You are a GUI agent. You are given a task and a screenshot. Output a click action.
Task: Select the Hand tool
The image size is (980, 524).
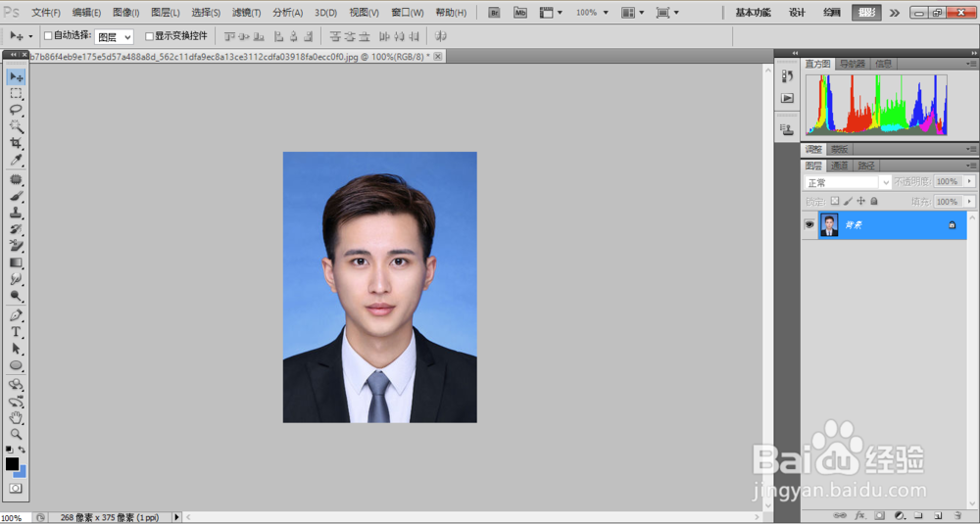[16, 418]
